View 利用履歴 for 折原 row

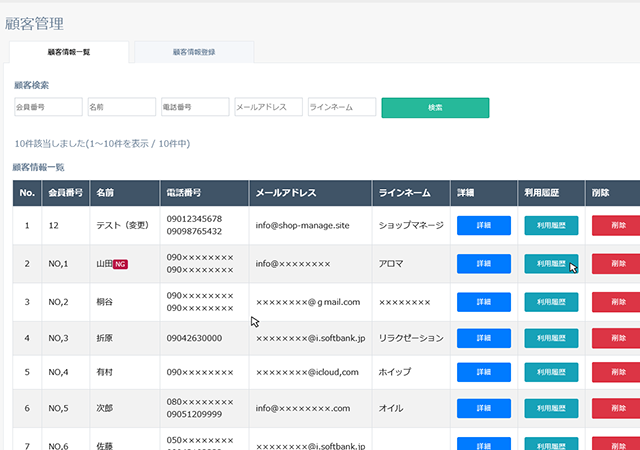[551, 338]
